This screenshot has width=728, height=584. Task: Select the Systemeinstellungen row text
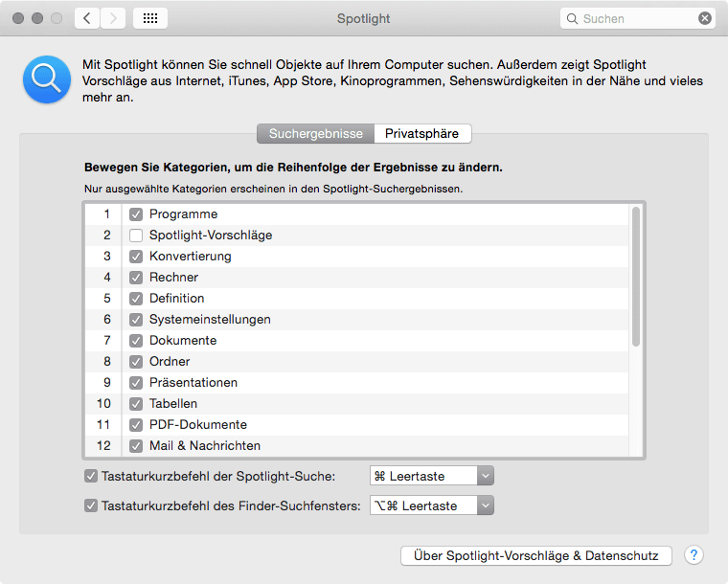pos(210,320)
